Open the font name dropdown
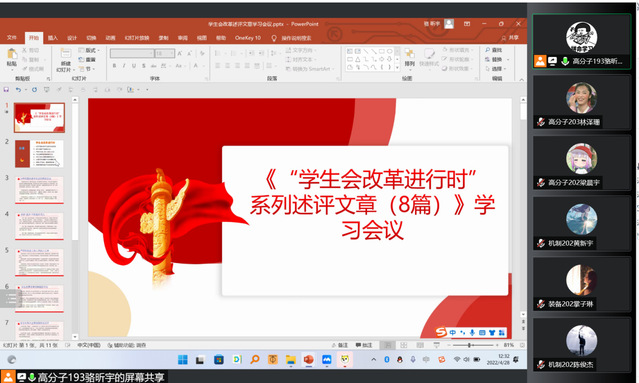 tap(151, 53)
